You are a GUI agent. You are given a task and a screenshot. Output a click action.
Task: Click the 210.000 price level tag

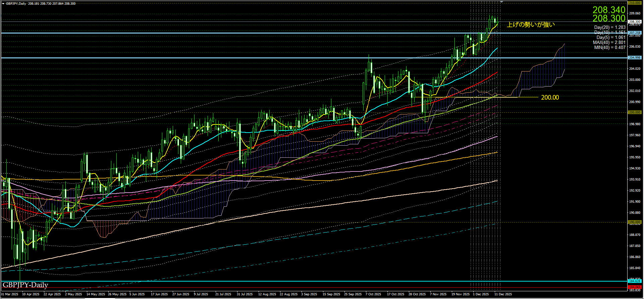(x=635, y=3)
